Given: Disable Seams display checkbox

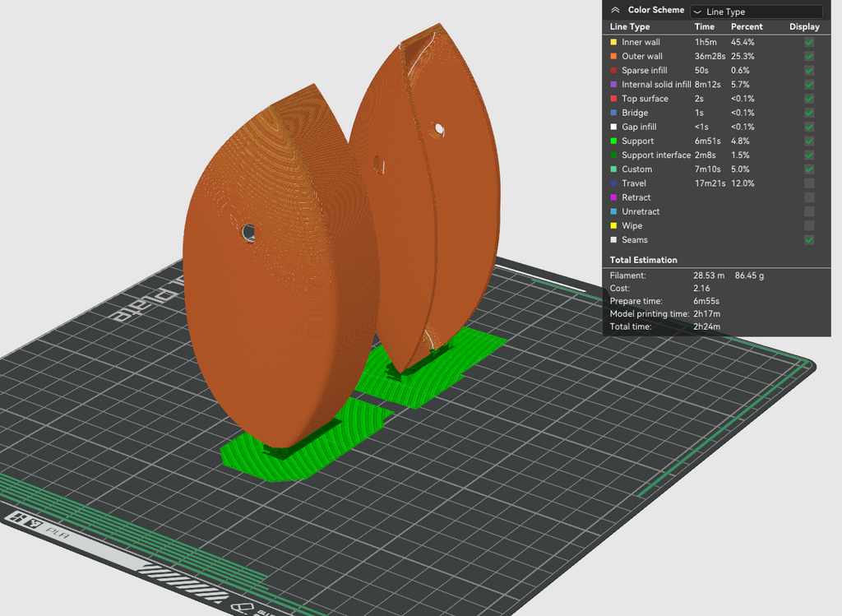Looking at the screenshot, I should tap(809, 239).
